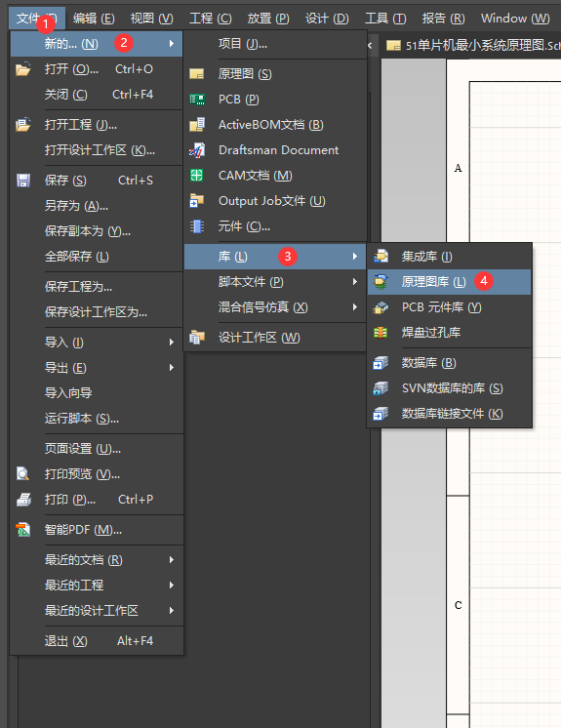Click the 设计工作区 (W) icon
Screen dimensions: 561x728
click(197, 337)
